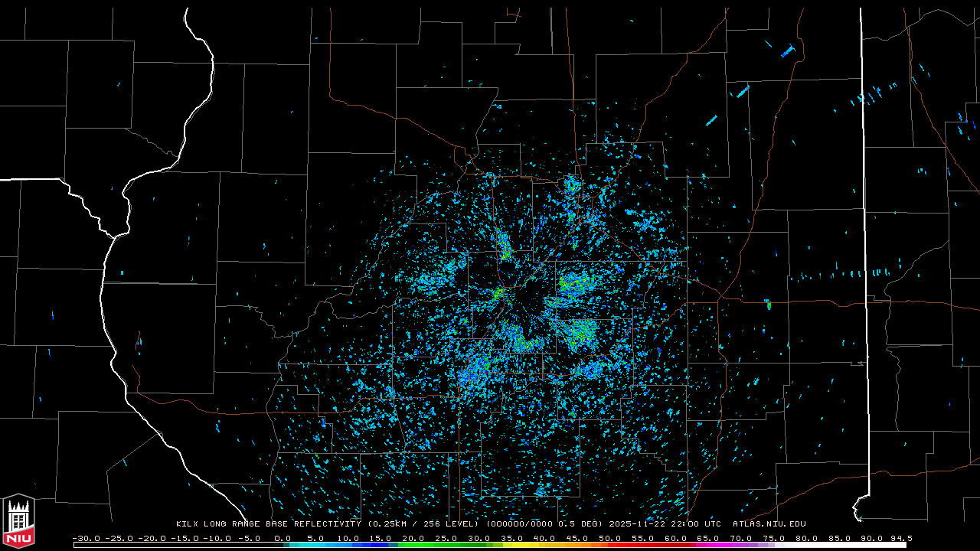Screen dimensions: 980x551
Task: Click the 0.0 scale label
Action: (x=283, y=539)
